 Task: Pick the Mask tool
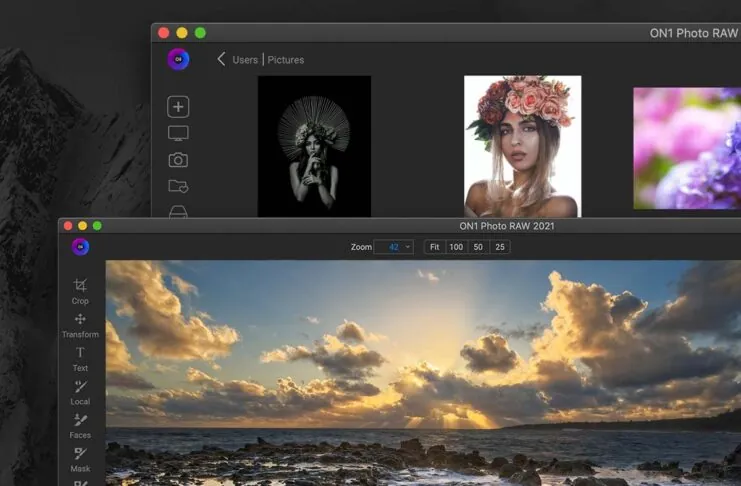pos(80,458)
